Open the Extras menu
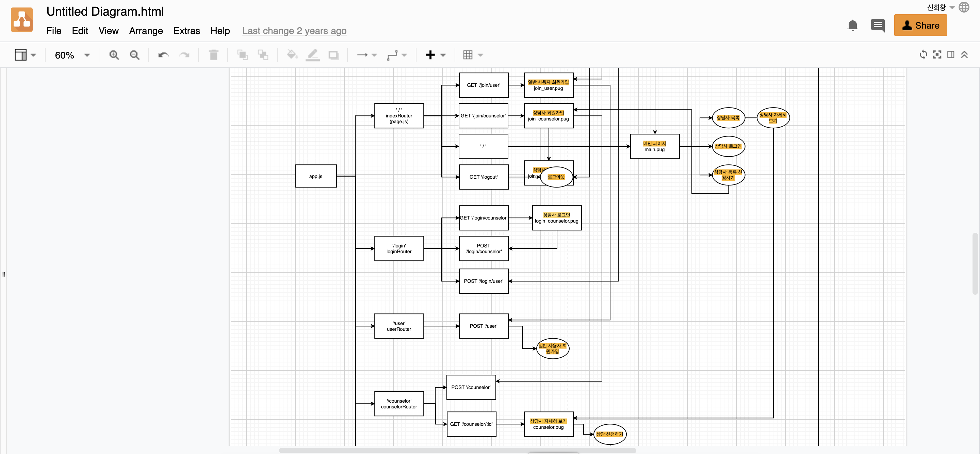The image size is (980, 454). pyautogui.click(x=186, y=31)
